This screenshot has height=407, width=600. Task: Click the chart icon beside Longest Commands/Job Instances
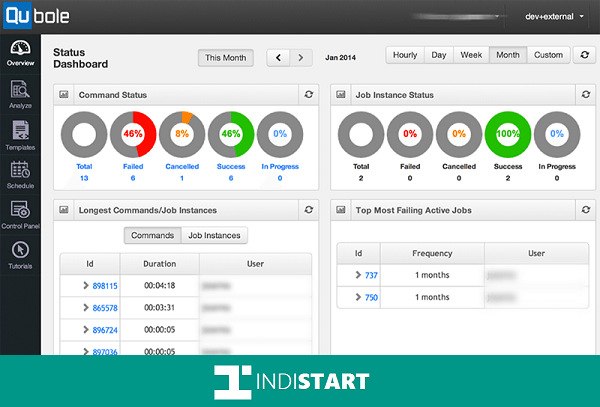64,210
